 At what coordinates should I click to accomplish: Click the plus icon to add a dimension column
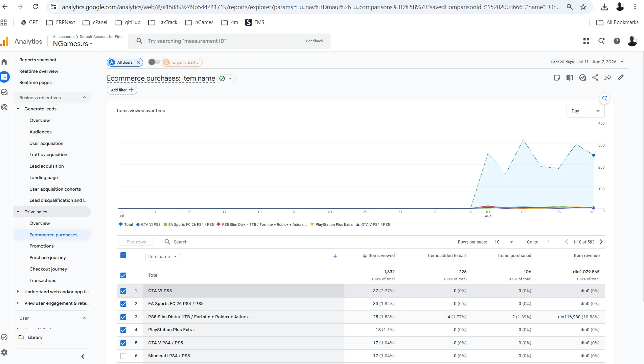pos(335,256)
